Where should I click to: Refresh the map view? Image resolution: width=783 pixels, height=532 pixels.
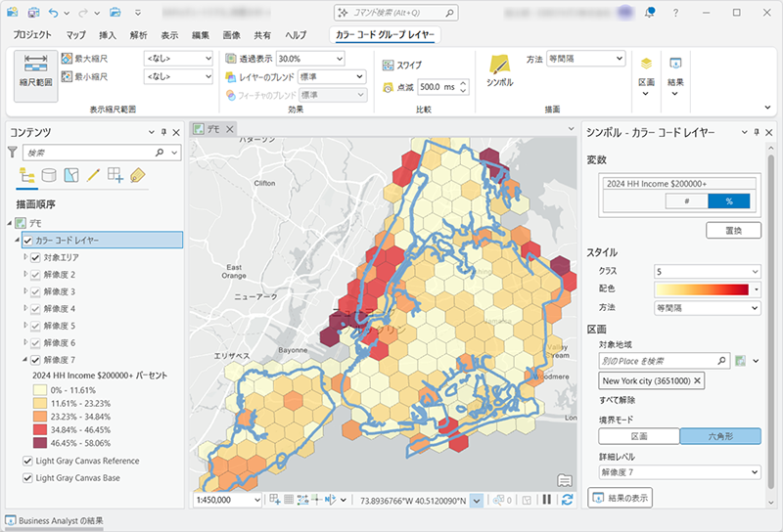[x=567, y=500]
